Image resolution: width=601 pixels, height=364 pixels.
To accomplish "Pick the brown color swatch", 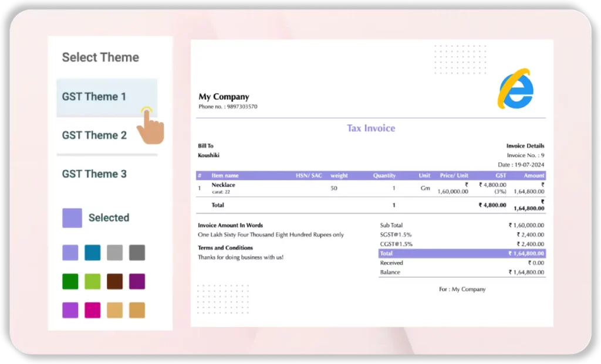I will point(114,281).
